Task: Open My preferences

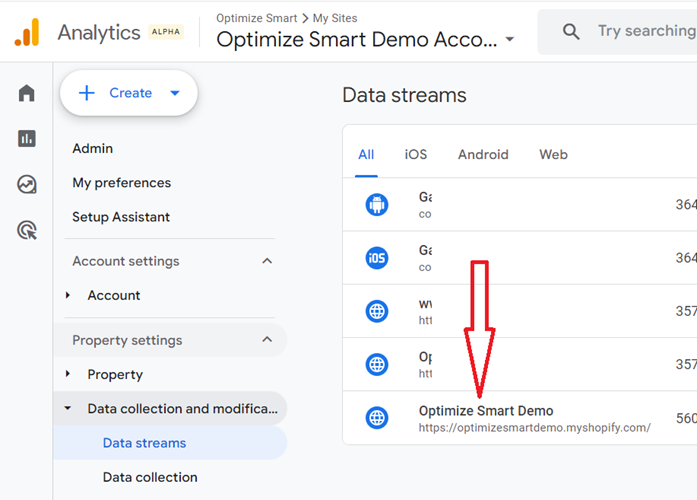Action: [x=121, y=183]
